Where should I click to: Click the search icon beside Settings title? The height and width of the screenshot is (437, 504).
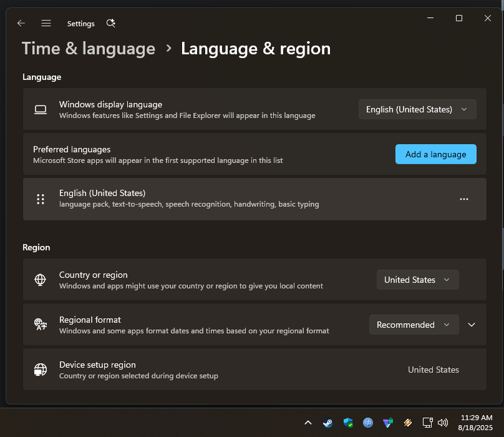(111, 23)
